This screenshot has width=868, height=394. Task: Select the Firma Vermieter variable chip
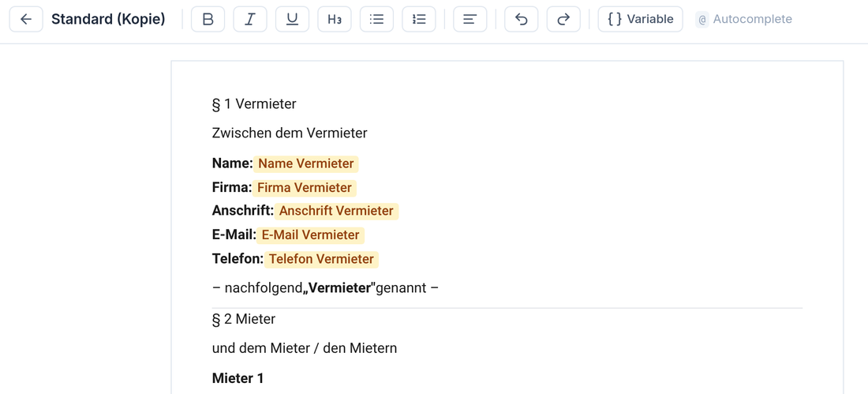(305, 188)
